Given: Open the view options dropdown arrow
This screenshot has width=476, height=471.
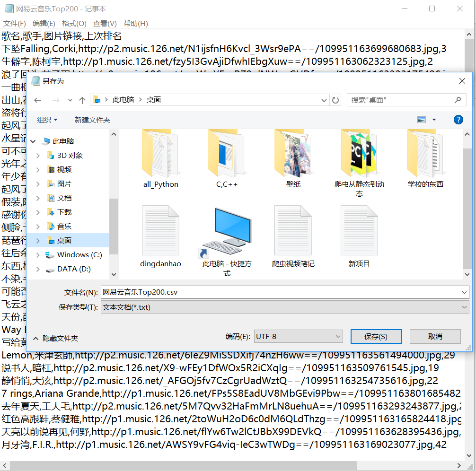Looking at the screenshot, I should (434, 120).
